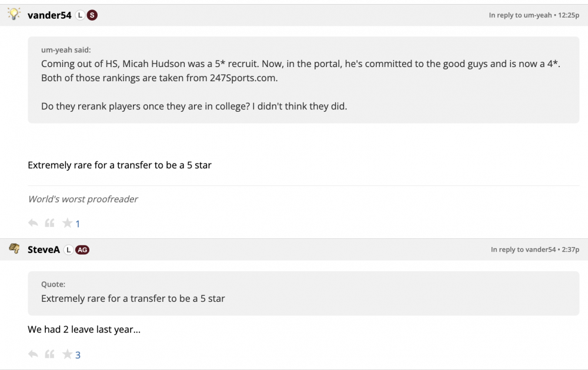Follow the "In reply to vander54" link
Image resolution: width=588 pixels, height=370 pixels.
[x=523, y=250]
